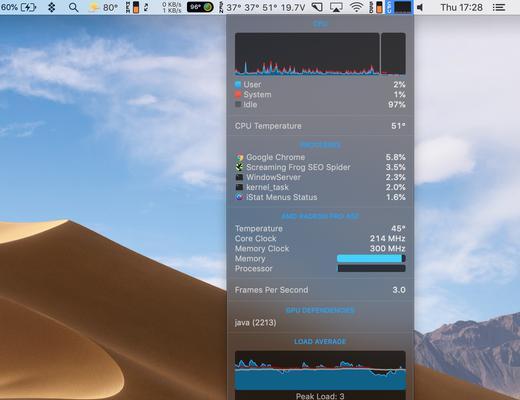This screenshot has height=400, width=520.
Task: Open the network speed KB/s indicator
Action: 172,7
